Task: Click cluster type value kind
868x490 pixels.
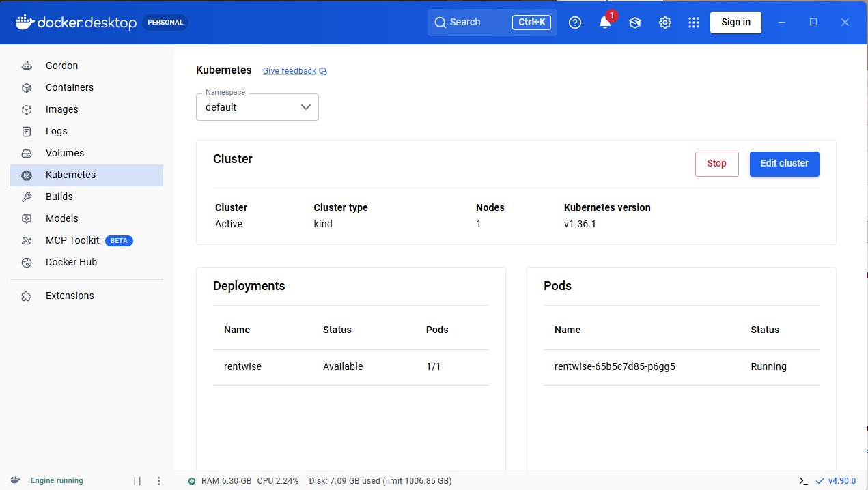Action: [323, 224]
